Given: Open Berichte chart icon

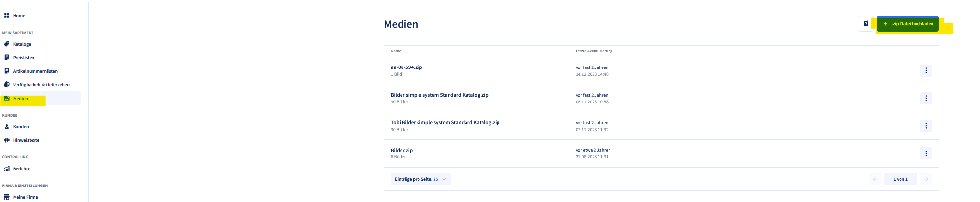Looking at the screenshot, I should pyautogui.click(x=7, y=169).
